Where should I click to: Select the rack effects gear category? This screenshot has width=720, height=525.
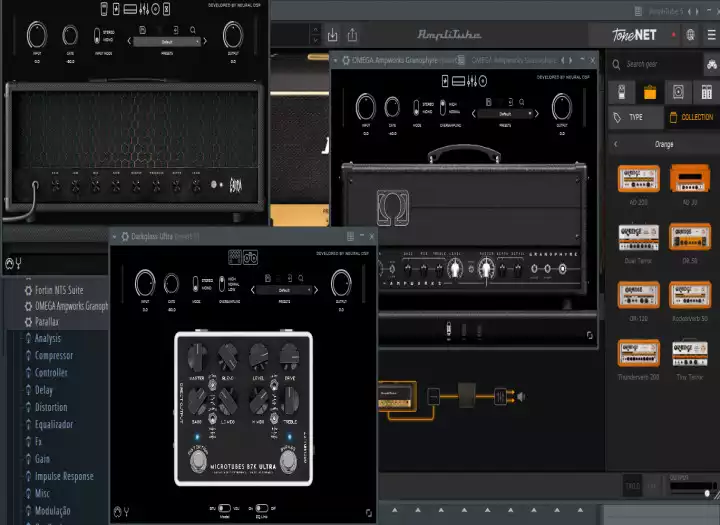[707, 92]
